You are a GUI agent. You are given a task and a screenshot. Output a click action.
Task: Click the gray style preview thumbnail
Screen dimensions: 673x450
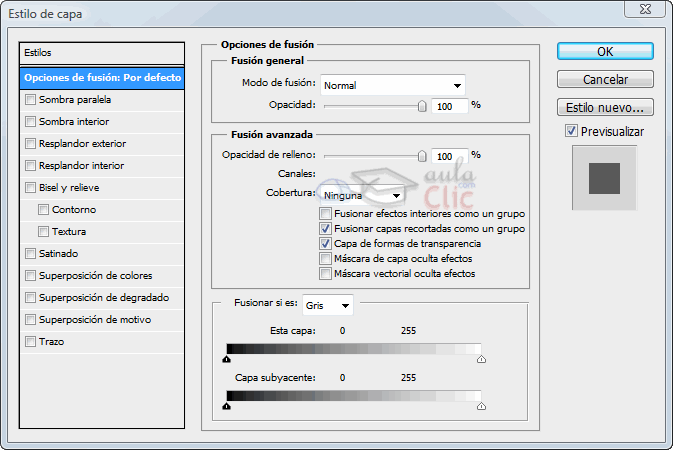[x=604, y=178]
